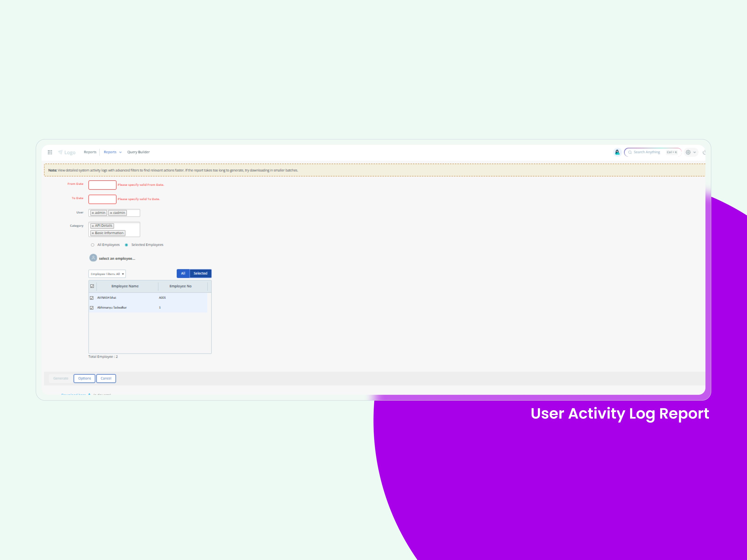Click the select an employee avatar icon
747x560 pixels.
[x=93, y=258]
